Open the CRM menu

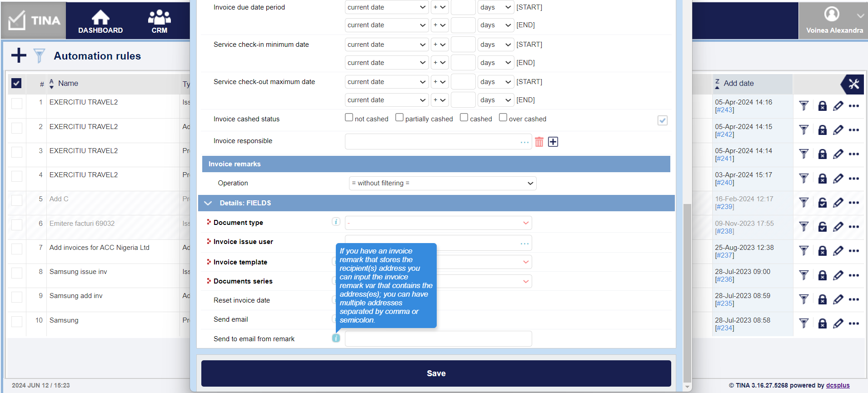pyautogui.click(x=160, y=21)
